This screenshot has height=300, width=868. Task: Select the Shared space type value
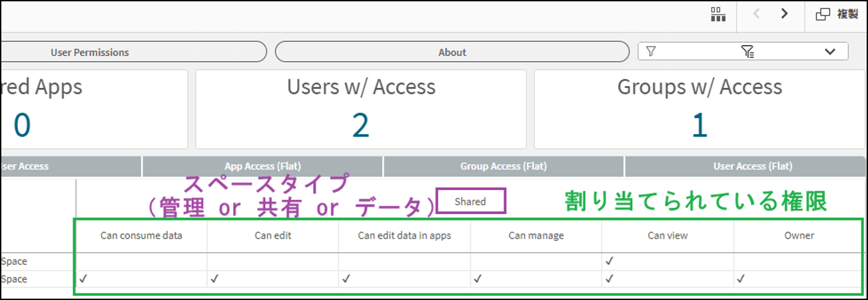470,201
